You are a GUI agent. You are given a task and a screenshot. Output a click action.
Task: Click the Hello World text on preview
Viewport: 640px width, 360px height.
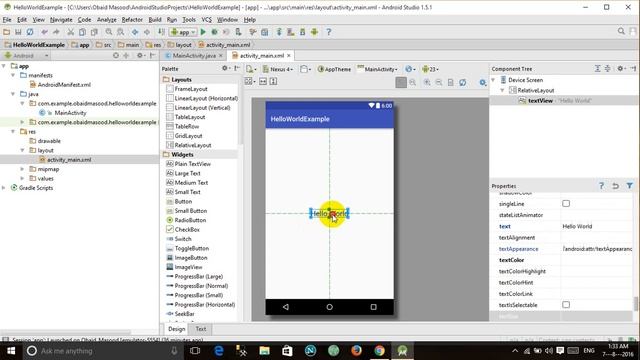pyautogui.click(x=329, y=213)
